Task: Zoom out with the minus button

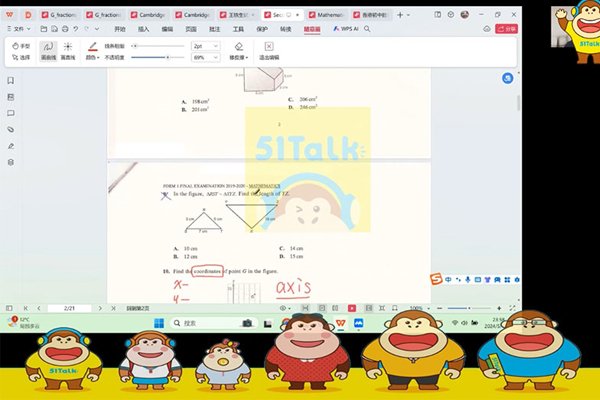Action: [x=439, y=308]
